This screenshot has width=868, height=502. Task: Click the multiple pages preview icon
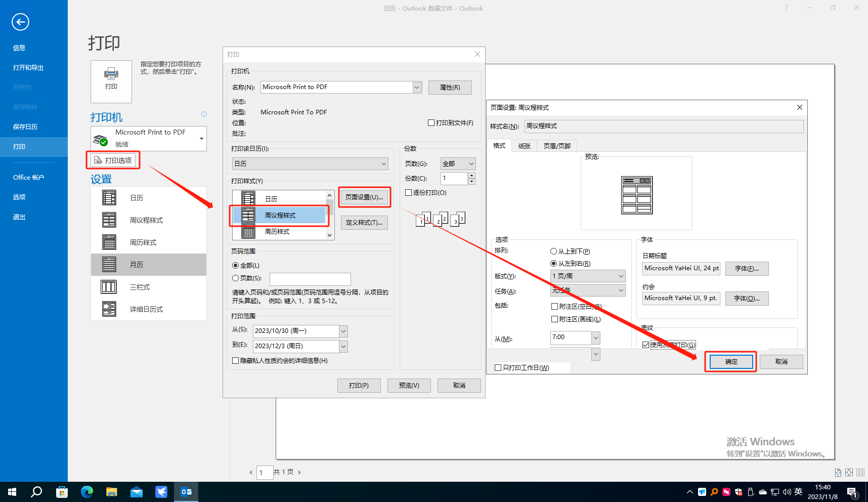[x=860, y=473]
